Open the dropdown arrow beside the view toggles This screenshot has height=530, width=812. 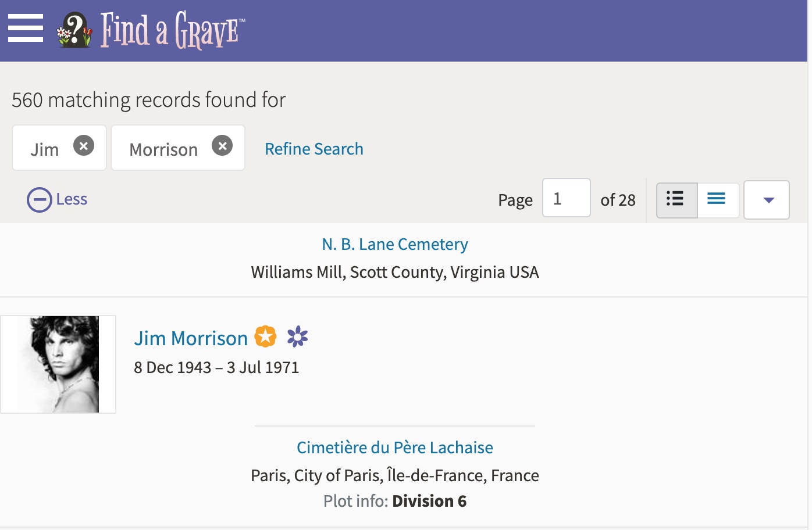[x=767, y=200]
